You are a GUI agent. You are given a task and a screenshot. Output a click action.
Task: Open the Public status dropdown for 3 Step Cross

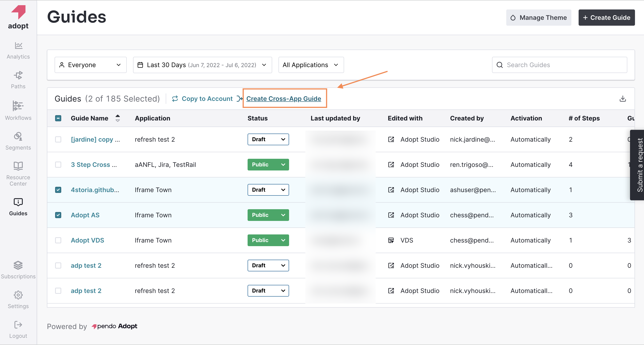click(268, 165)
